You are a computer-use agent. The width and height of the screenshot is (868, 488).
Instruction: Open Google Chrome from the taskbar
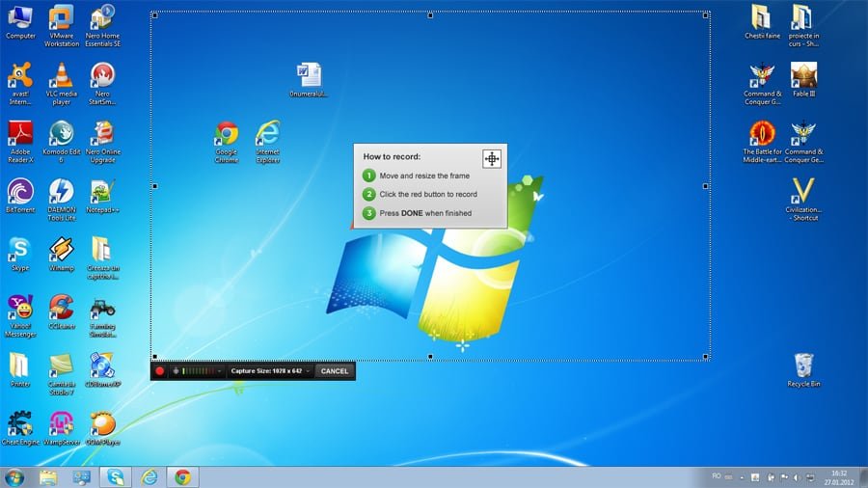pos(182,477)
